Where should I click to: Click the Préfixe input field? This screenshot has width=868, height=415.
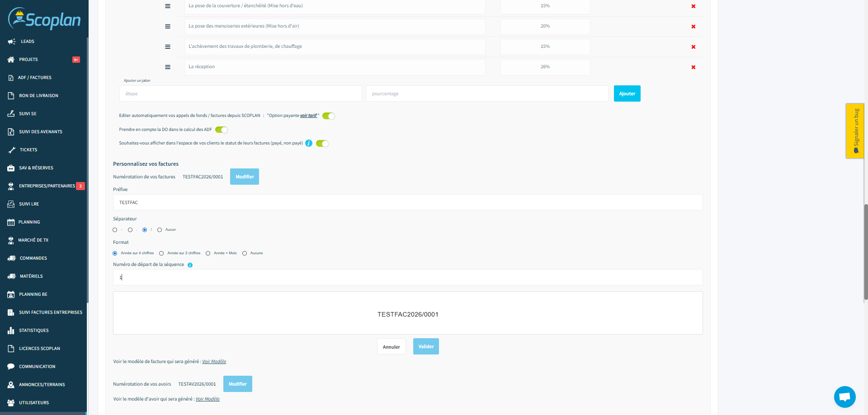[407, 202]
